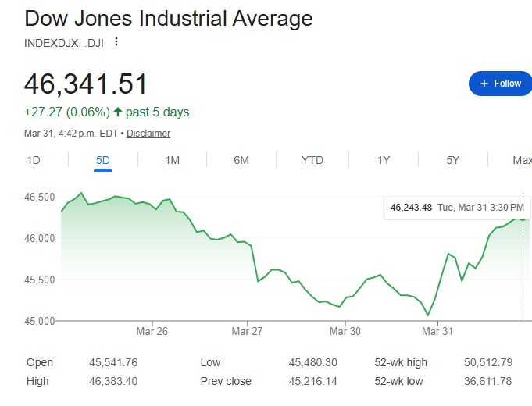This screenshot has height=406, width=532.
Task: Click the Mar 26 date label on the chart axis
Action: [152, 331]
